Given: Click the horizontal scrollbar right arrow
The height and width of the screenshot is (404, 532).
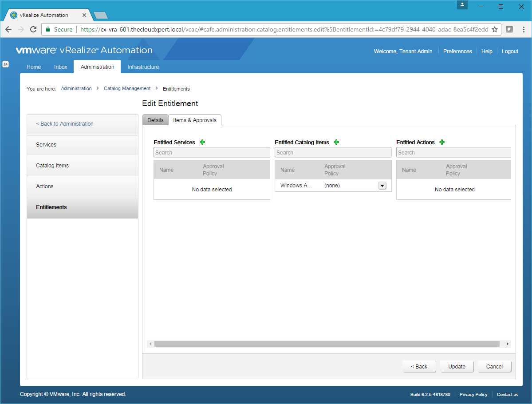Looking at the screenshot, I should [507, 344].
